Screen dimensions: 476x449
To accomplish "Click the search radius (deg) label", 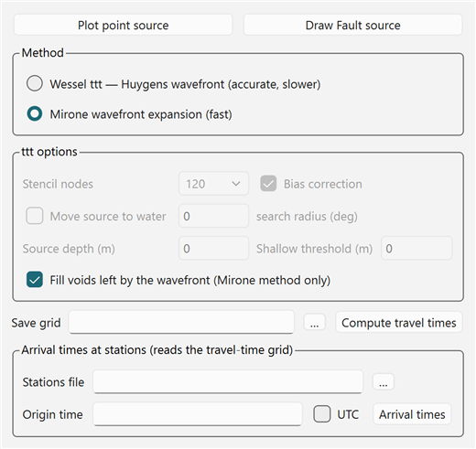I will tap(307, 217).
